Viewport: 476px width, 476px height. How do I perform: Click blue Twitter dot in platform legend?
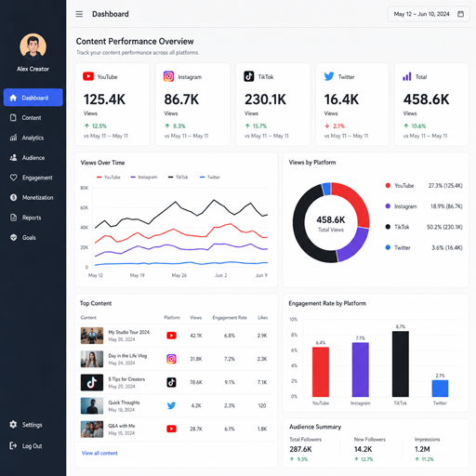tap(388, 247)
